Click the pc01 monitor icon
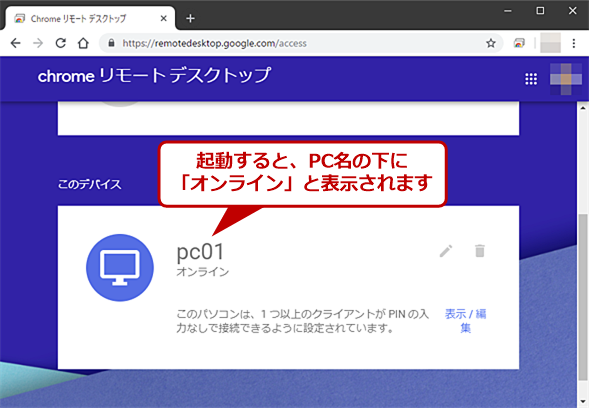This screenshot has height=408, width=589. click(120, 267)
